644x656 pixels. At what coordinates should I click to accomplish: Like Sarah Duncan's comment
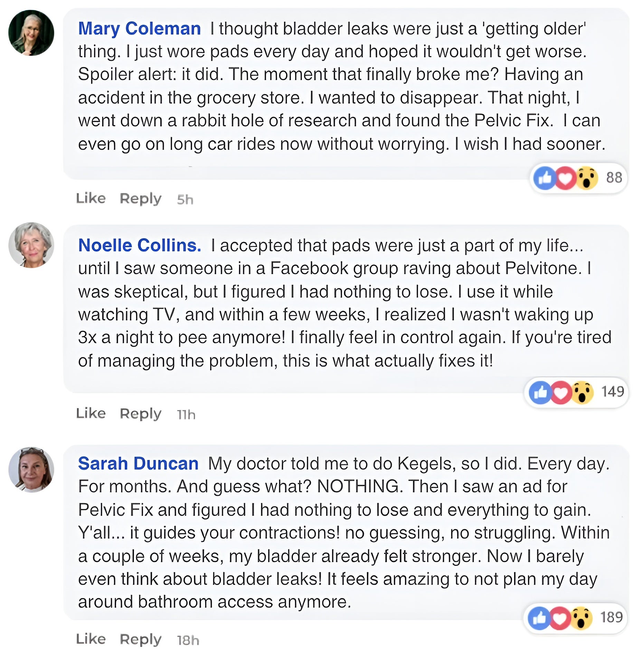click(91, 639)
